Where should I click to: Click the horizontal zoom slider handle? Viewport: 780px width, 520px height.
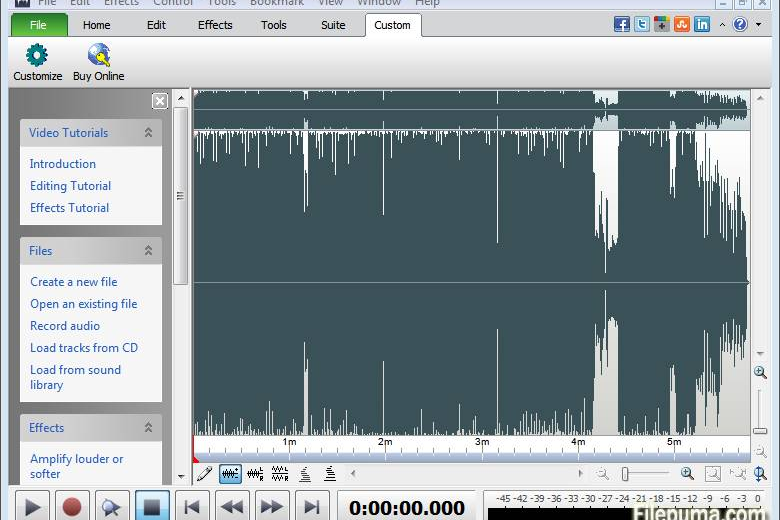point(625,474)
